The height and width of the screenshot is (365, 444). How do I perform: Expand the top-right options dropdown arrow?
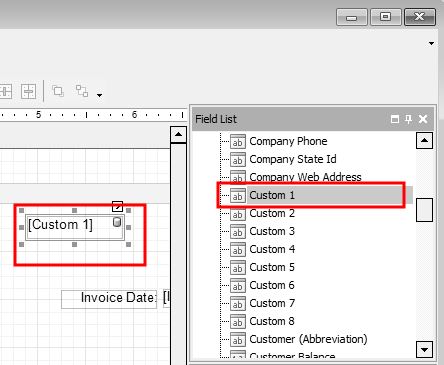[x=431, y=43]
